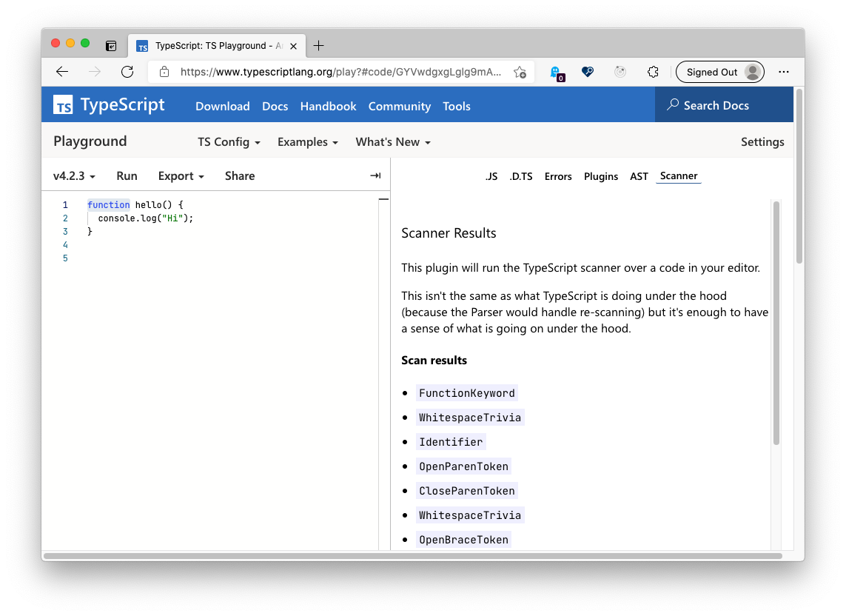Open the browser extensions puzzle icon
The height and width of the screenshot is (616, 846).
click(653, 72)
